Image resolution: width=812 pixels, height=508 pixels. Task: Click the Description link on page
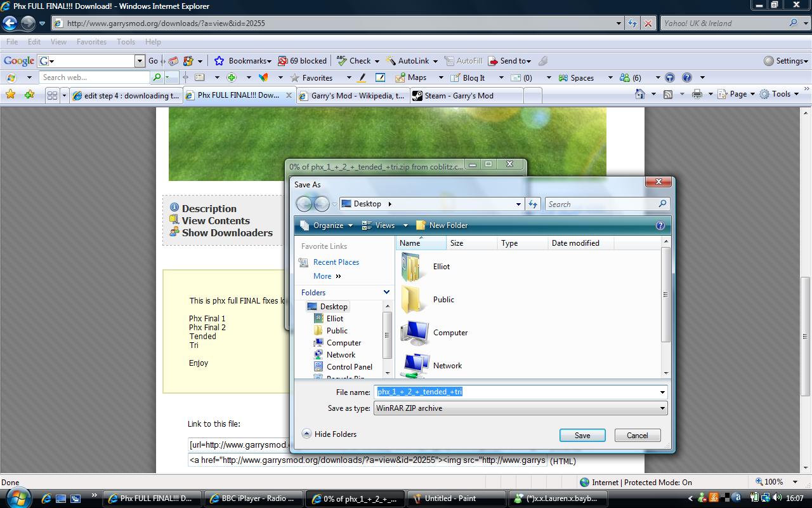click(209, 209)
